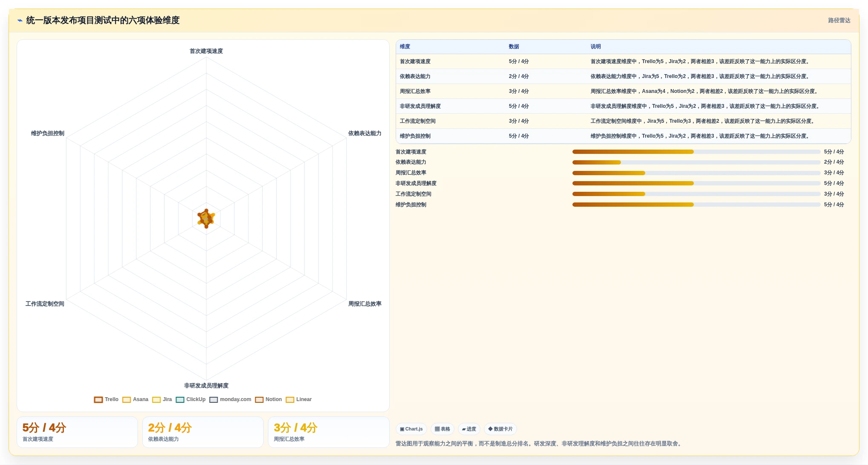Click the 数据 column header
Viewport: 868px width, 465px height.
point(514,46)
